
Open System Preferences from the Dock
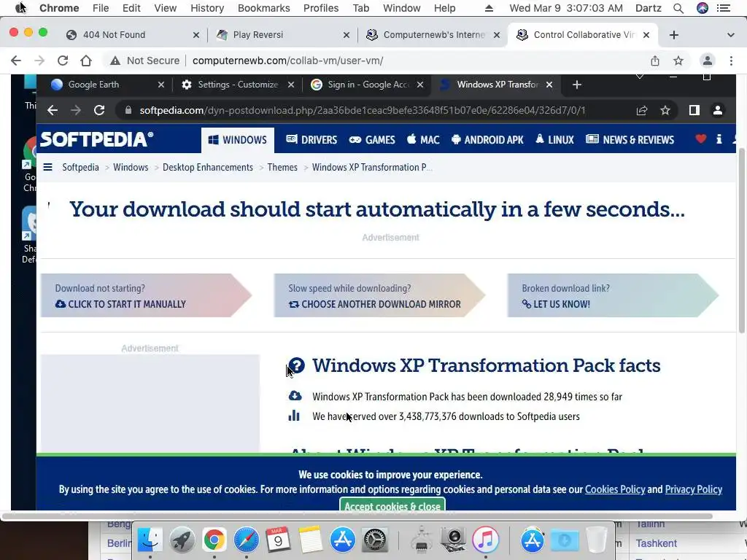pos(375,540)
